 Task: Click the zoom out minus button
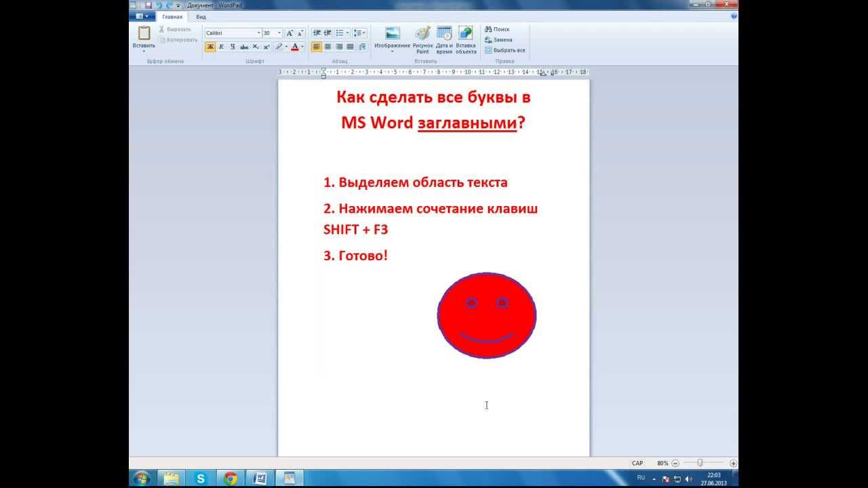675,463
